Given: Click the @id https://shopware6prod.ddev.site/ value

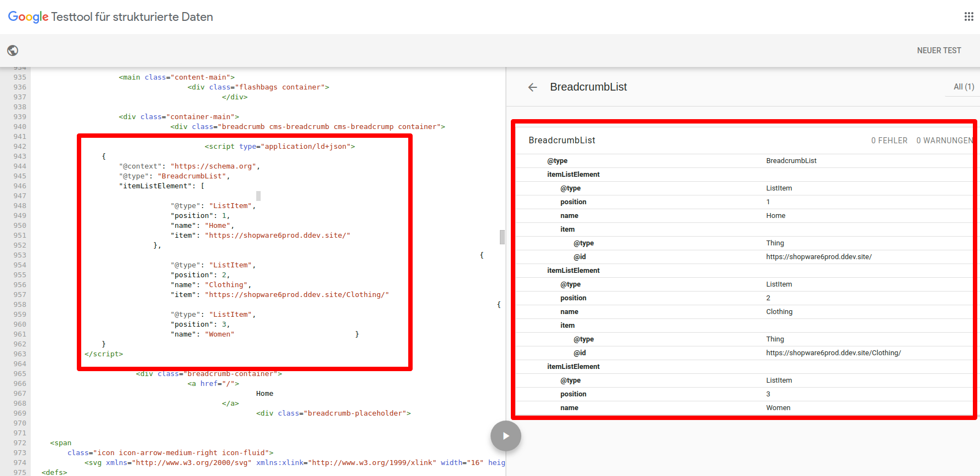Looking at the screenshot, I should [x=819, y=257].
